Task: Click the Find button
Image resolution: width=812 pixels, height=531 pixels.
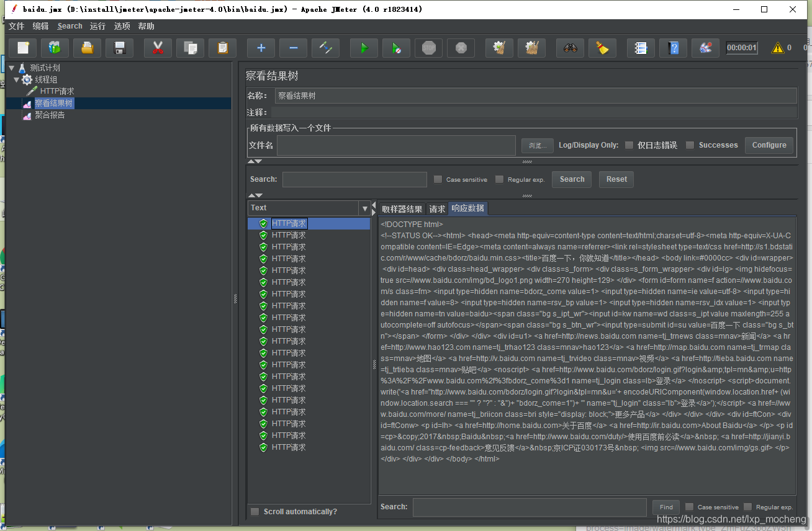Action: pyautogui.click(x=666, y=507)
